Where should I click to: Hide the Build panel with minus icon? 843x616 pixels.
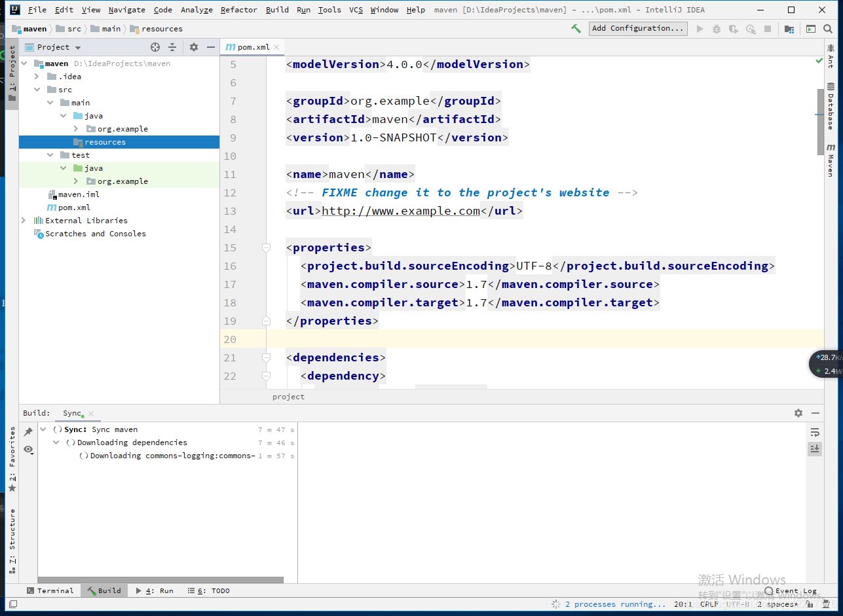(815, 413)
